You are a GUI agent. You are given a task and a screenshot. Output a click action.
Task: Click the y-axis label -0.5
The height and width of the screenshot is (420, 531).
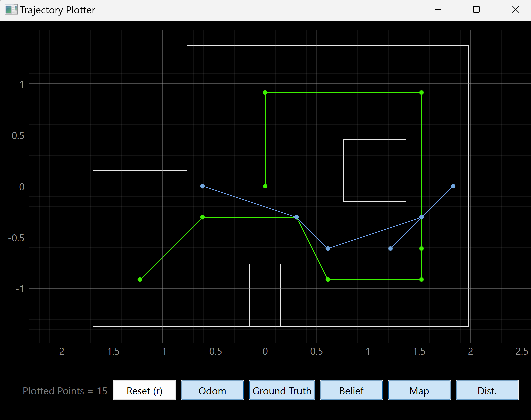tap(16, 238)
